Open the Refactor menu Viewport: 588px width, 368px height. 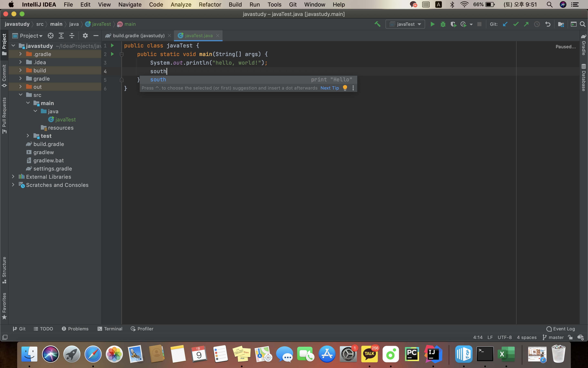(x=210, y=5)
